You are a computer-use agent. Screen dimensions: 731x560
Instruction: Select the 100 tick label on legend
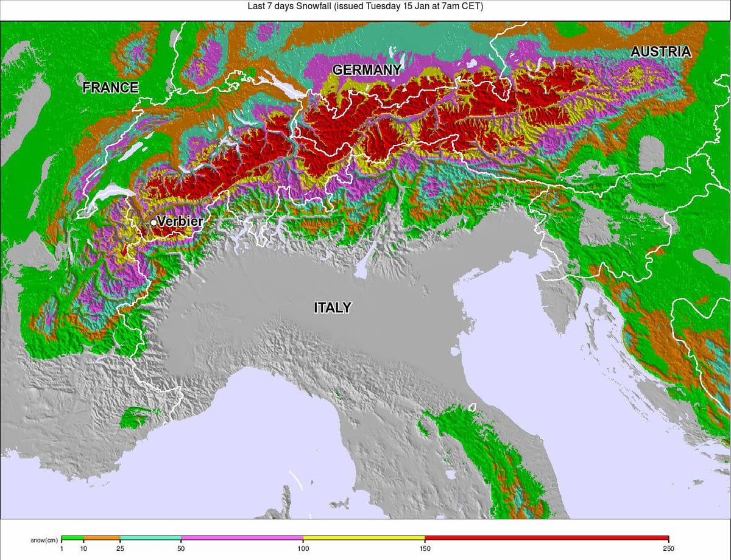point(303,549)
